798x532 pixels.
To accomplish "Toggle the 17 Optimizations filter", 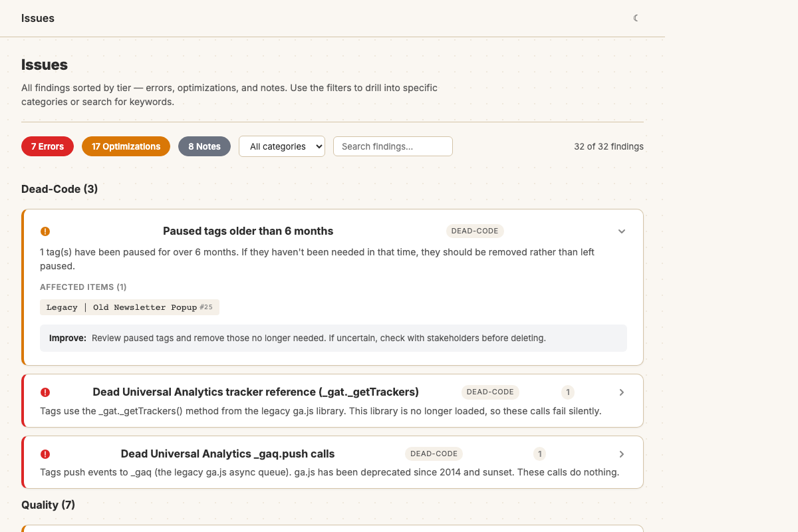I will [126, 146].
